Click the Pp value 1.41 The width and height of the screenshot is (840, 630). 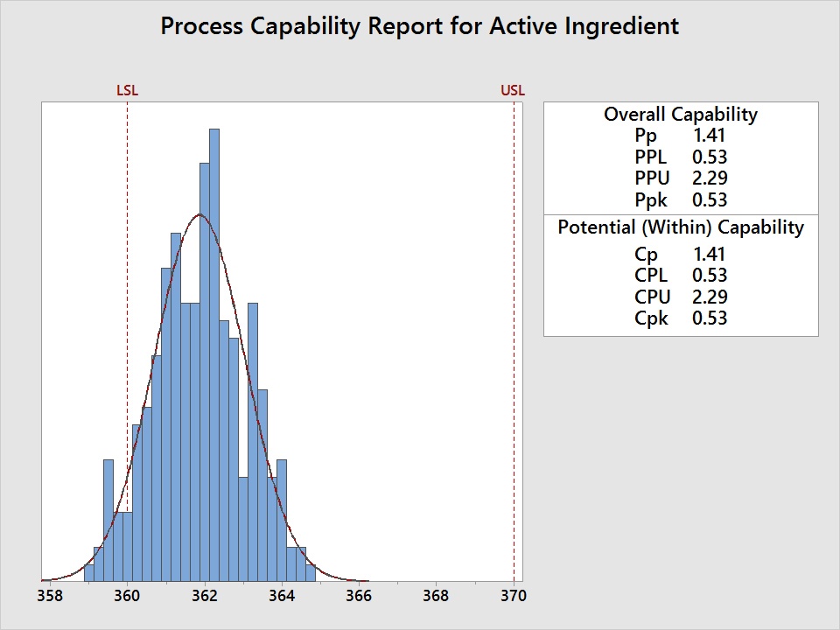(x=709, y=136)
